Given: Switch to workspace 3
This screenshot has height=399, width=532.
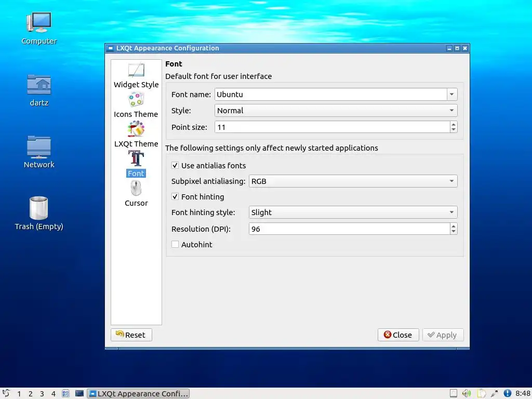Looking at the screenshot, I should pyautogui.click(x=42, y=394).
